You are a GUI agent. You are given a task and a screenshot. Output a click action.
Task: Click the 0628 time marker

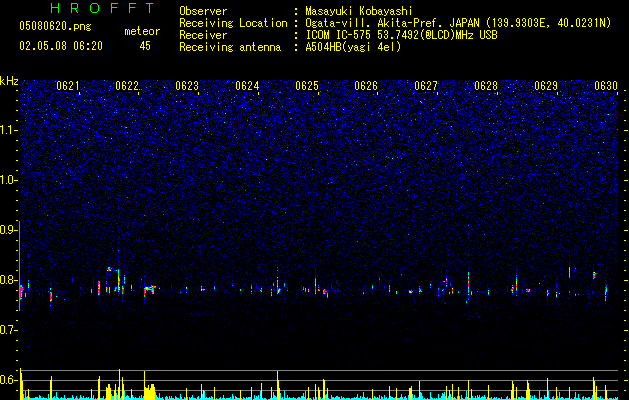click(486, 86)
